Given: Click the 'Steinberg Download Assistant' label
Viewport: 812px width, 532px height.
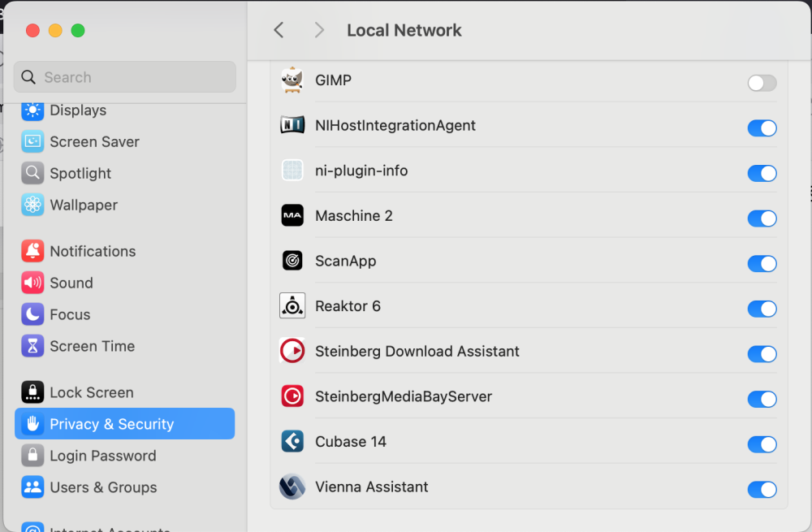Looking at the screenshot, I should [417, 351].
